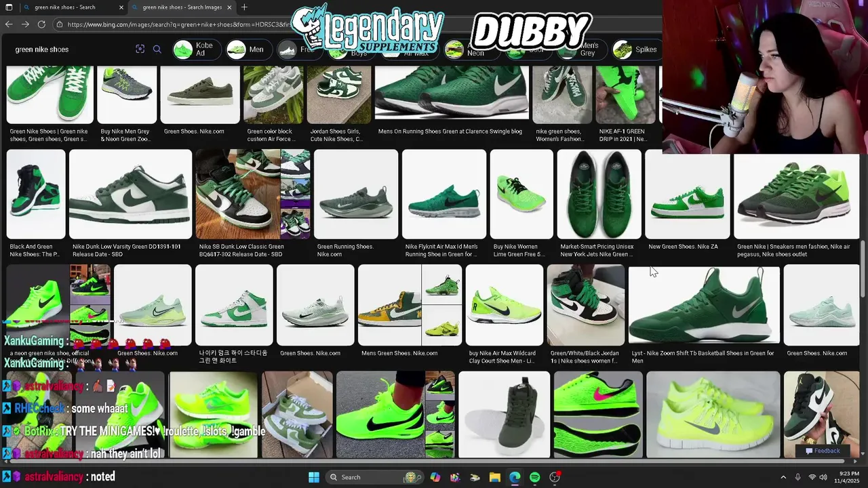Go forward with the browser forward arrow
868x488 pixels.
[25, 24]
